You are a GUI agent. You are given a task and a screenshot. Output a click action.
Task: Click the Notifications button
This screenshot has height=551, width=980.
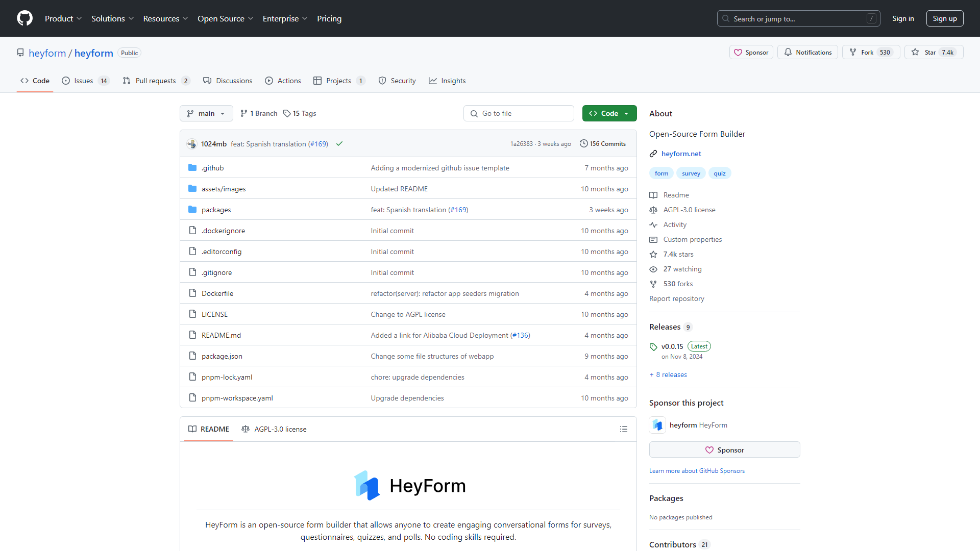807,52
